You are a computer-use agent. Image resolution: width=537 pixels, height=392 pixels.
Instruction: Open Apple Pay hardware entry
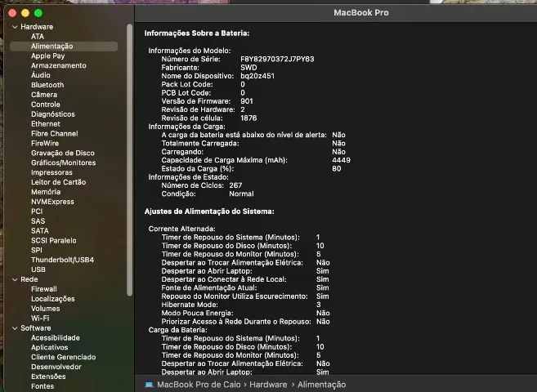pos(47,56)
